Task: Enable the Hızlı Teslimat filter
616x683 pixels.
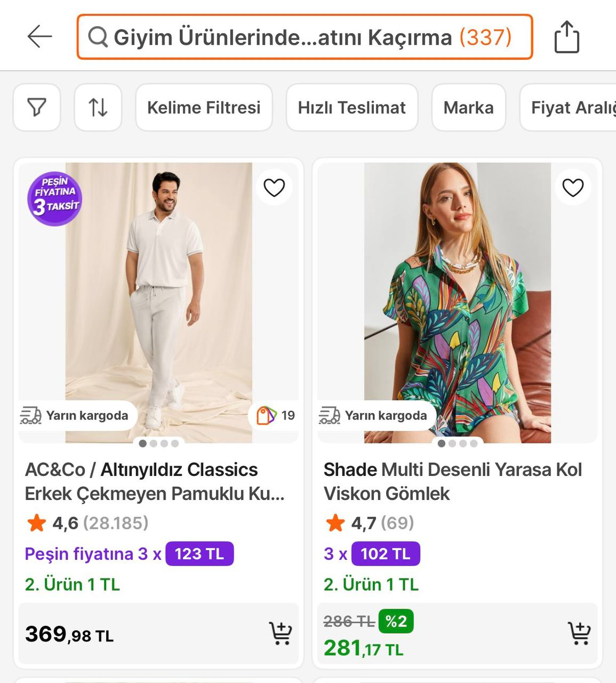Action: coord(352,107)
